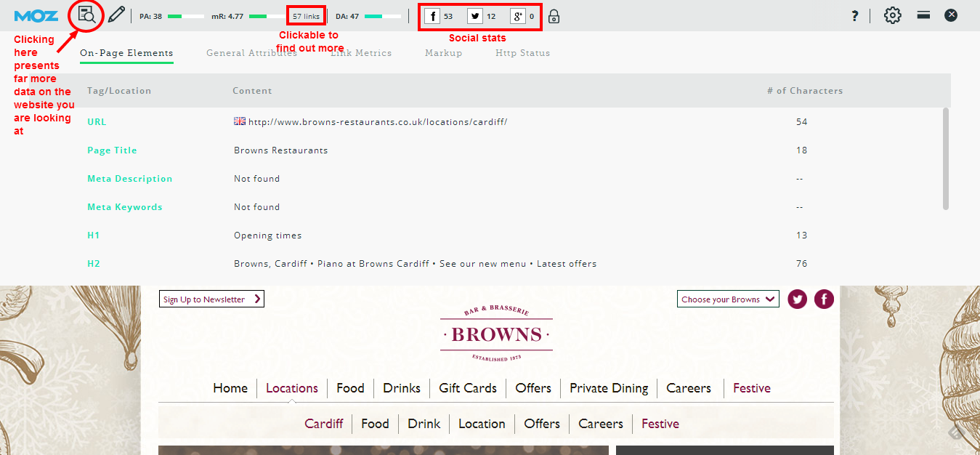
Task: Click the PA: 38 page authority bar
Action: 171,16
